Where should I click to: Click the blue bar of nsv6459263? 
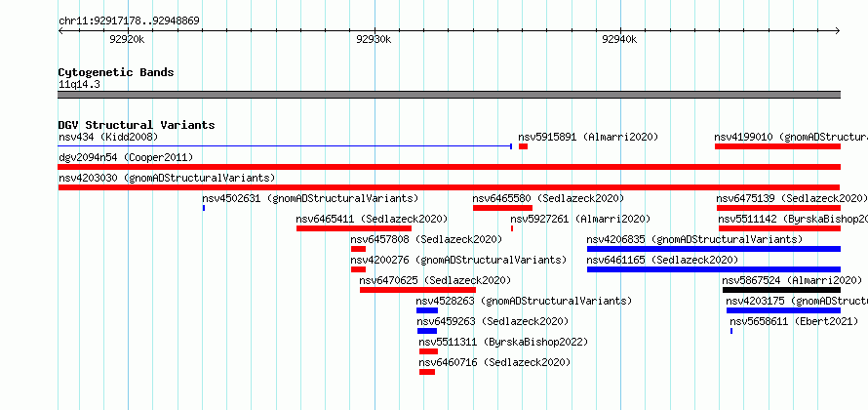[427, 331]
